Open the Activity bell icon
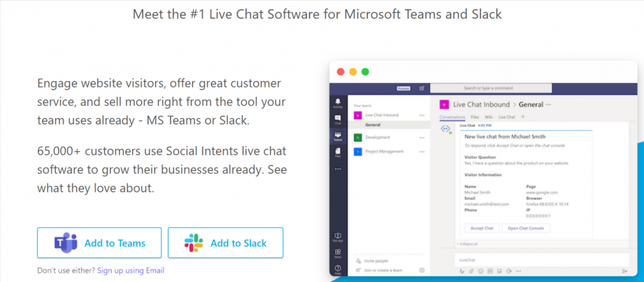The height and width of the screenshot is (282, 644). tap(338, 103)
